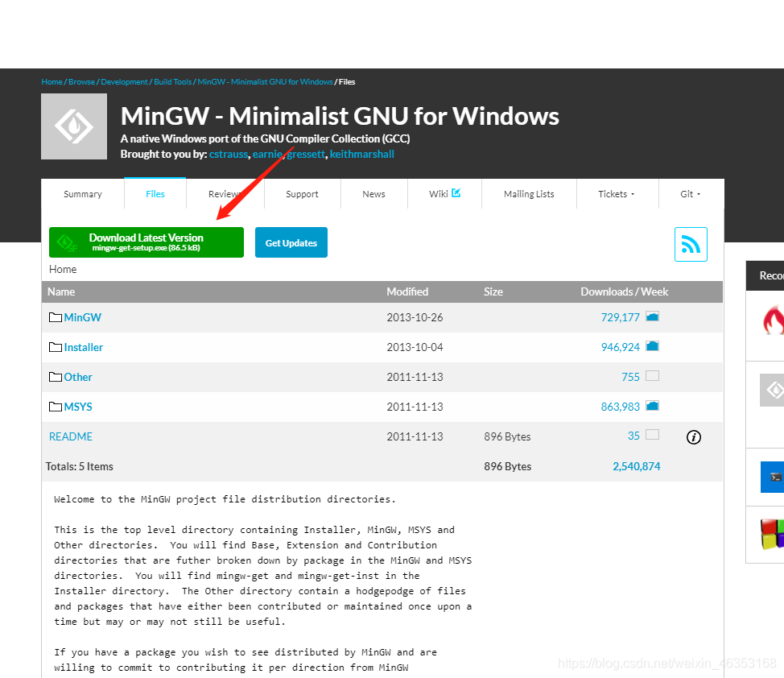Click the 2013-10-26 modified date
The image size is (784, 678).
click(x=415, y=317)
